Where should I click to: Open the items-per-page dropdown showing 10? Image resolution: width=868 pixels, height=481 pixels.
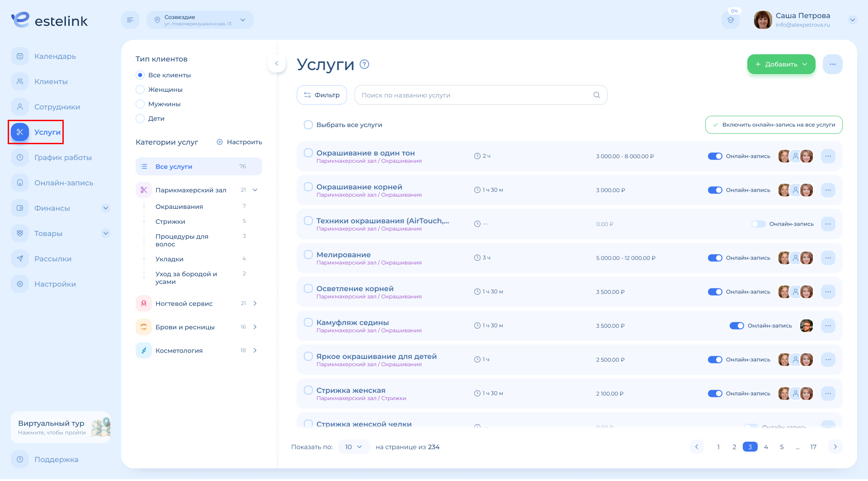coord(354,447)
